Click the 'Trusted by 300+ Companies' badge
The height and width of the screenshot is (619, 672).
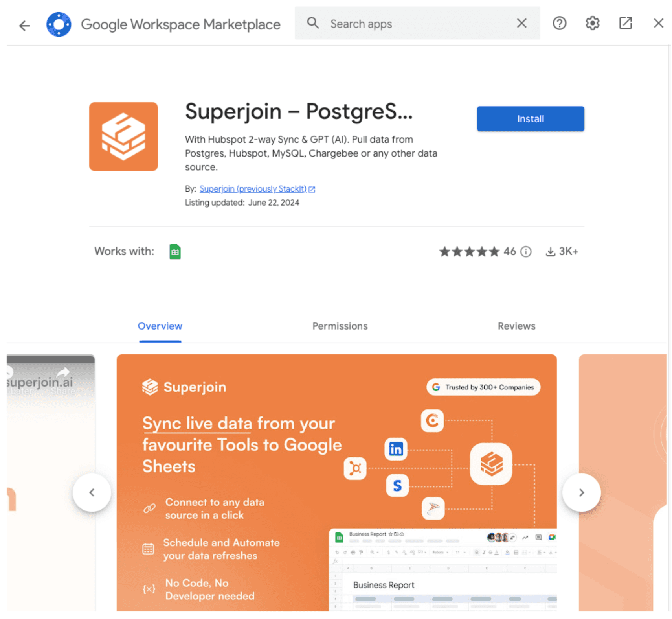(483, 387)
